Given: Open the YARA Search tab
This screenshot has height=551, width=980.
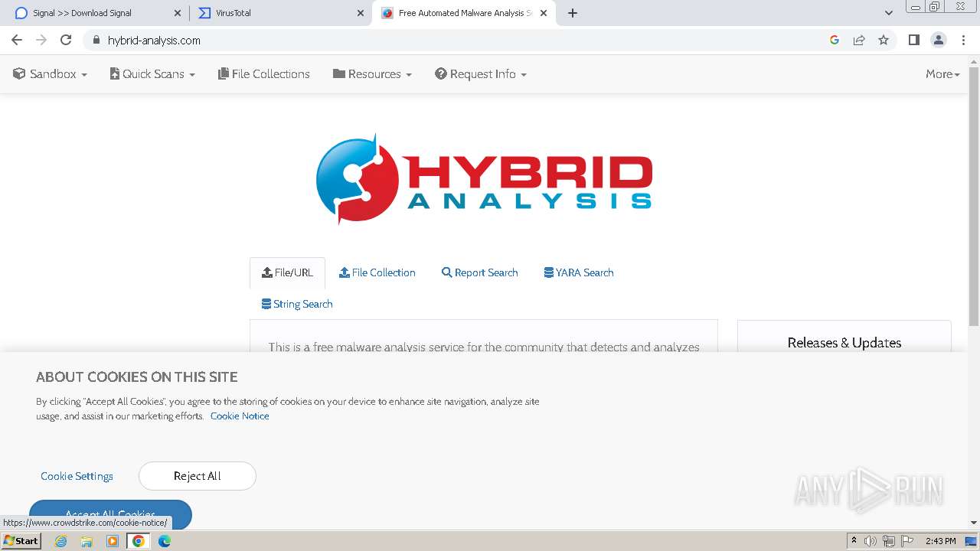Looking at the screenshot, I should click(x=579, y=272).
